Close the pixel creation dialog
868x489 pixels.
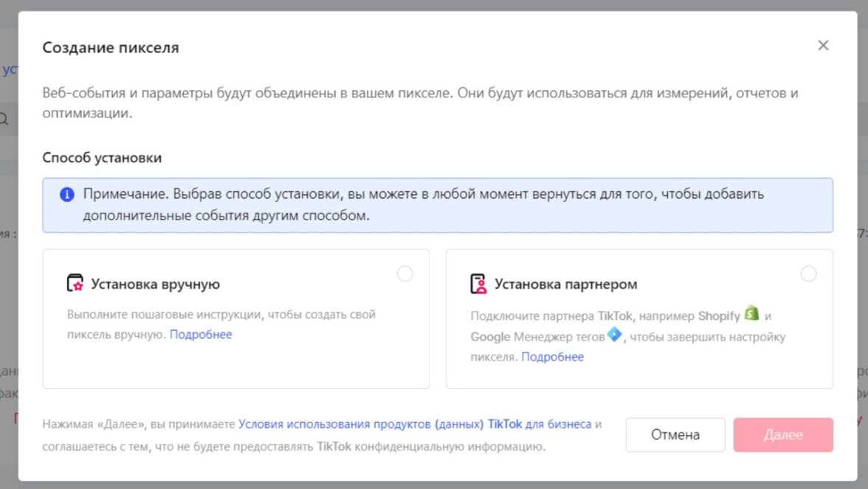coord(823,46)
